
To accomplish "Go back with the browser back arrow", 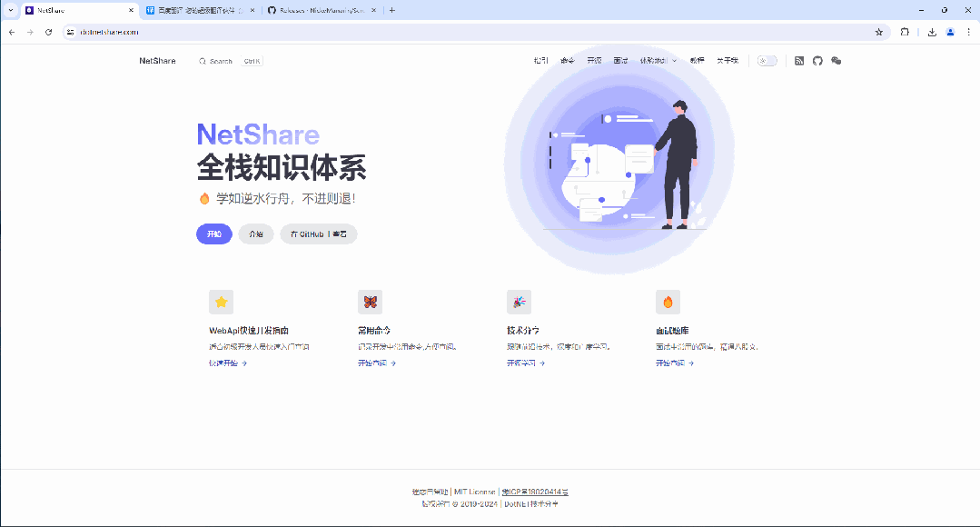I will 12,32.
